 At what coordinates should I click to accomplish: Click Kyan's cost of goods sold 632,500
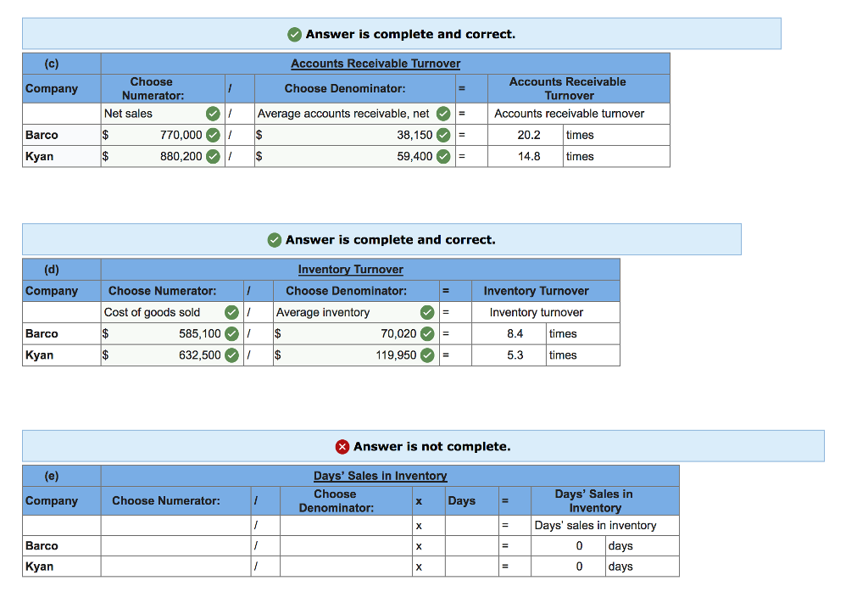(x=200, y=355)
